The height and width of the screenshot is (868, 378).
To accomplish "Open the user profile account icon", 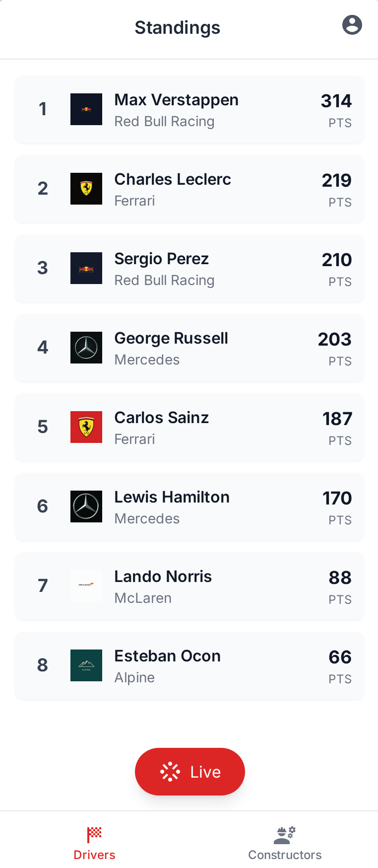I will (x=352, y=25).
